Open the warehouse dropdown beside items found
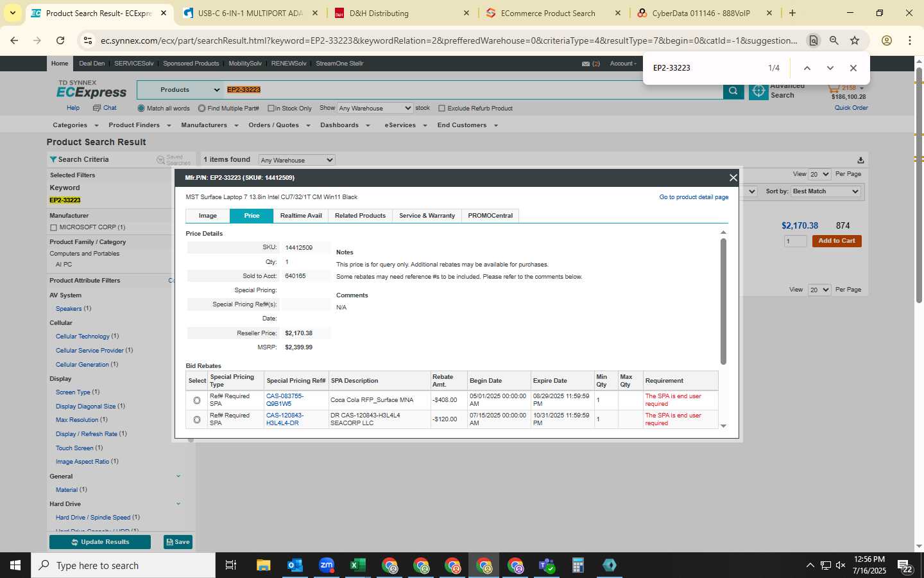This screenshot has height=578, width=924. point(296,160)
